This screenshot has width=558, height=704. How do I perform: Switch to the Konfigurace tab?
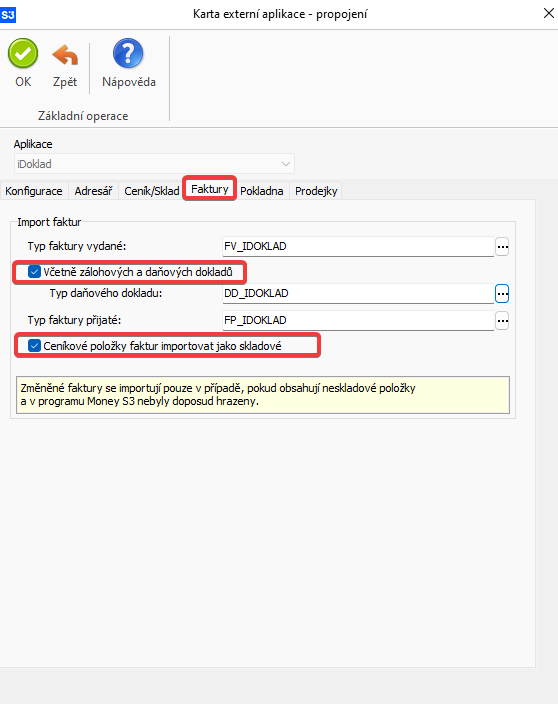tap(34, 191)
